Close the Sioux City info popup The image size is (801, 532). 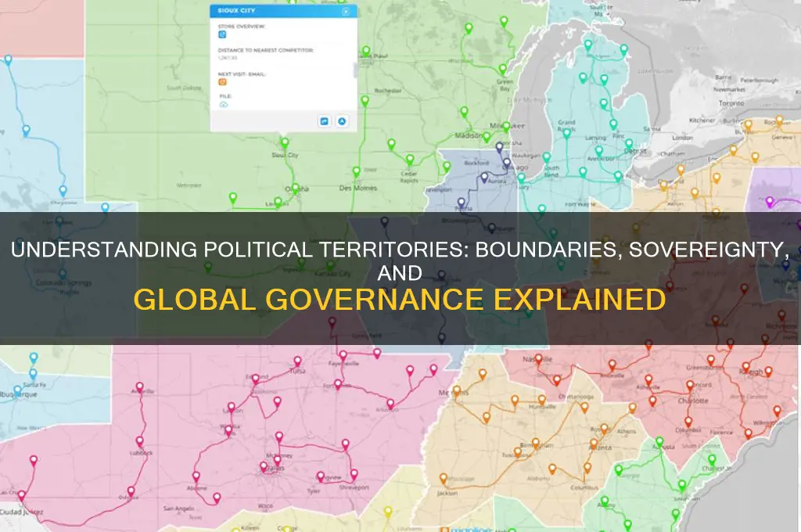pos(346,12)
